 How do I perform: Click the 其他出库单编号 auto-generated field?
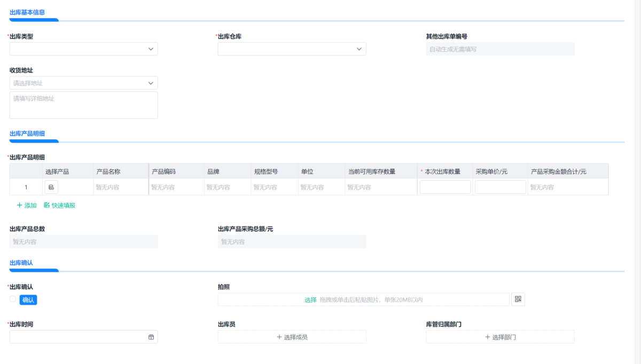coord(499,49)
